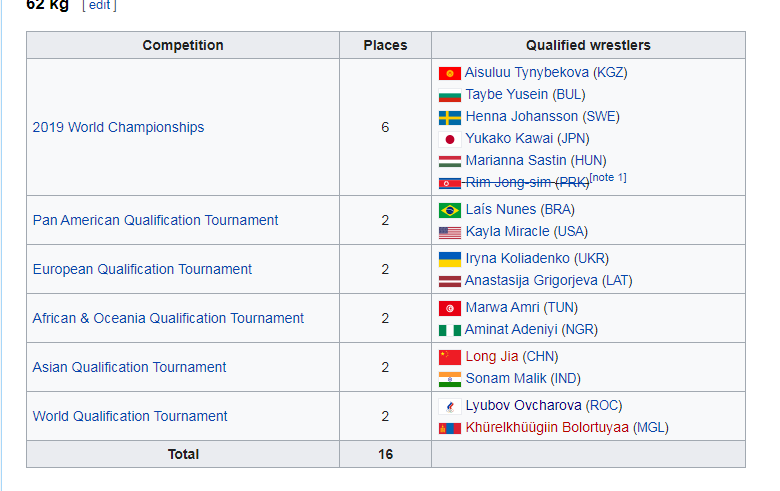780x491 pixels.
Task: Click the Bulgaria flag icon
Action: coord(450,96)
